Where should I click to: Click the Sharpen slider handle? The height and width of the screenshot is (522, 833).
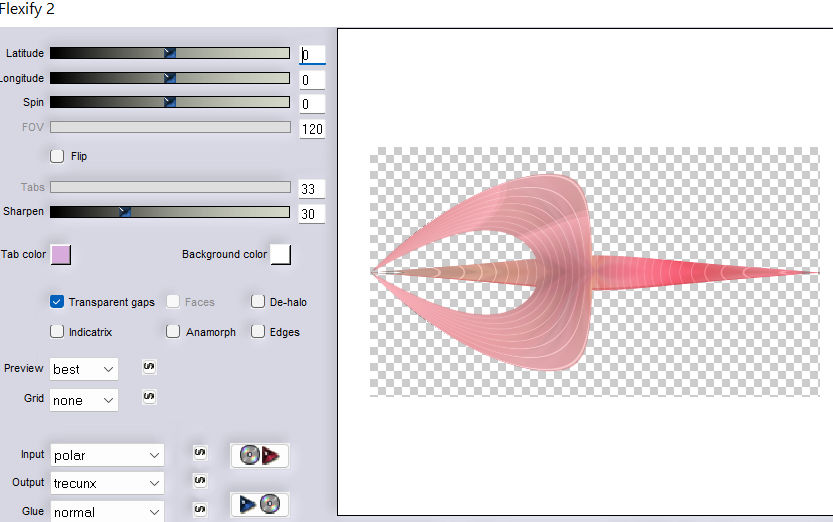[125, 212]
